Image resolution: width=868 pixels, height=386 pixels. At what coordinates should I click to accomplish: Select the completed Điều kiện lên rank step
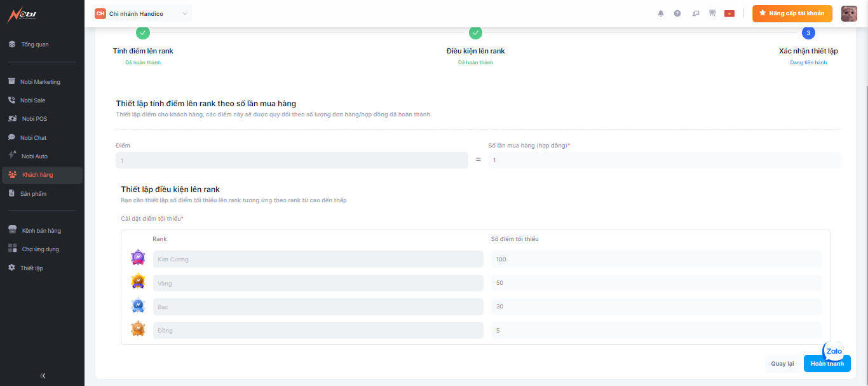pos(475,33)
